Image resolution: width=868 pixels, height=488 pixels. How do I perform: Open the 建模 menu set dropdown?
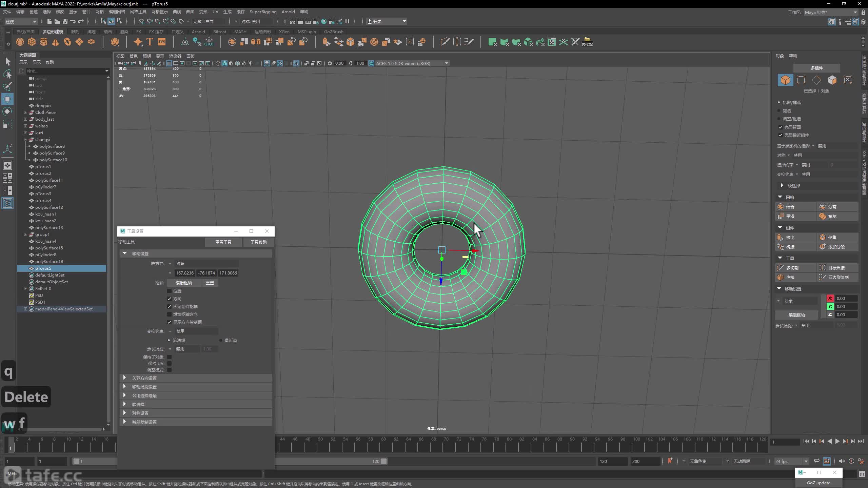tap(21, 21)
